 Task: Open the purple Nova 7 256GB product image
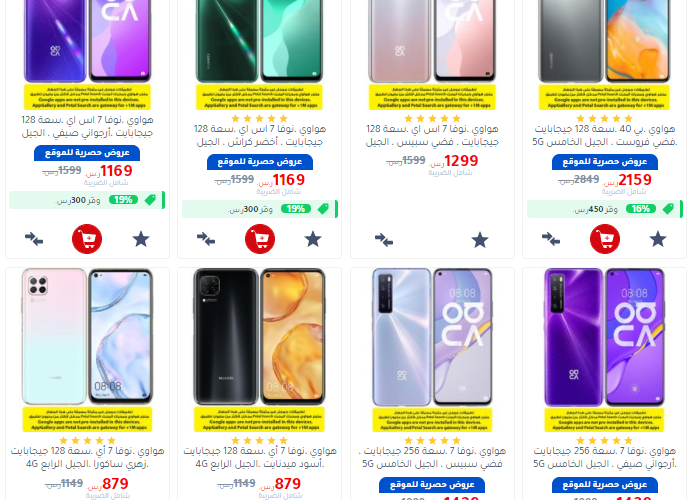[x=604, y=350]
